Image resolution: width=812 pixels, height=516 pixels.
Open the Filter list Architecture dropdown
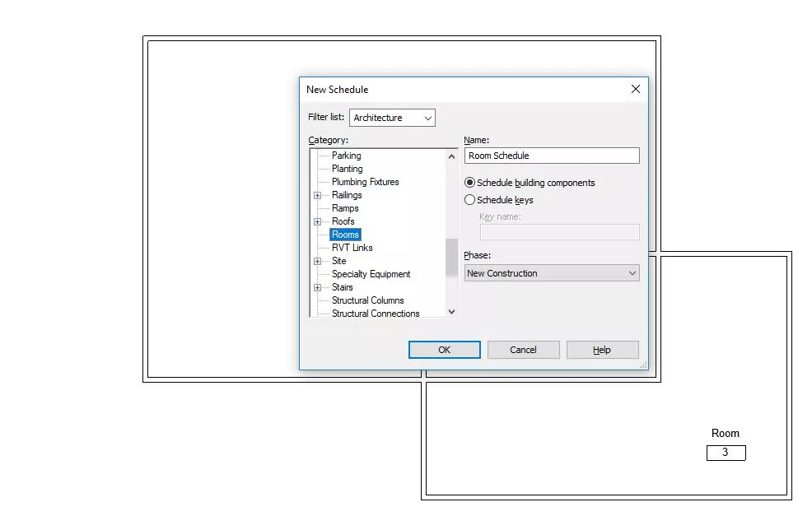tap(392, 118)
